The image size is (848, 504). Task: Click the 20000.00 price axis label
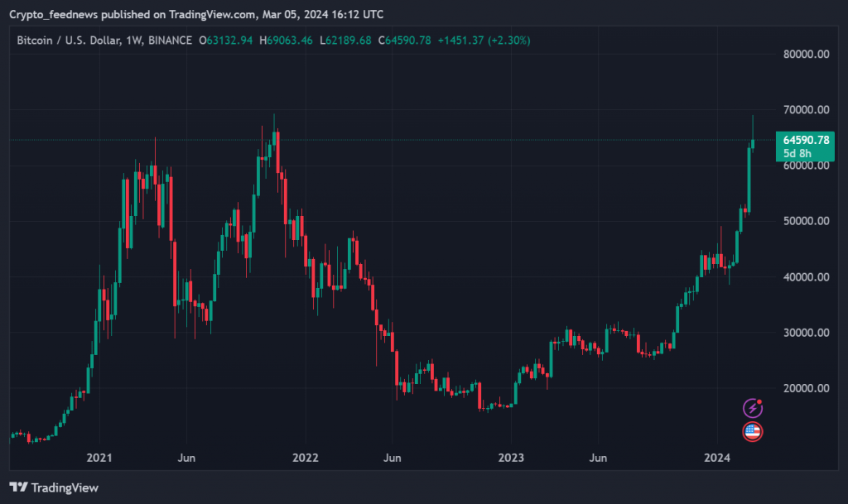806,388
